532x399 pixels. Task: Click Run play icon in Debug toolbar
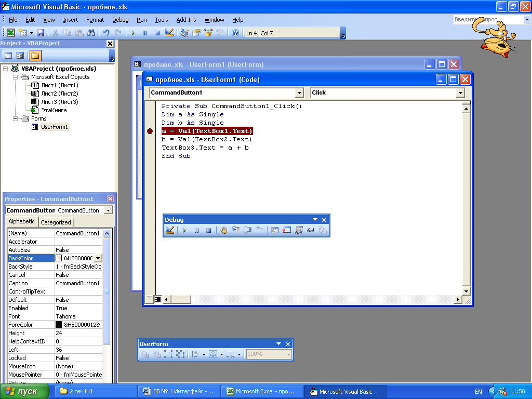(x=184, y=230)
